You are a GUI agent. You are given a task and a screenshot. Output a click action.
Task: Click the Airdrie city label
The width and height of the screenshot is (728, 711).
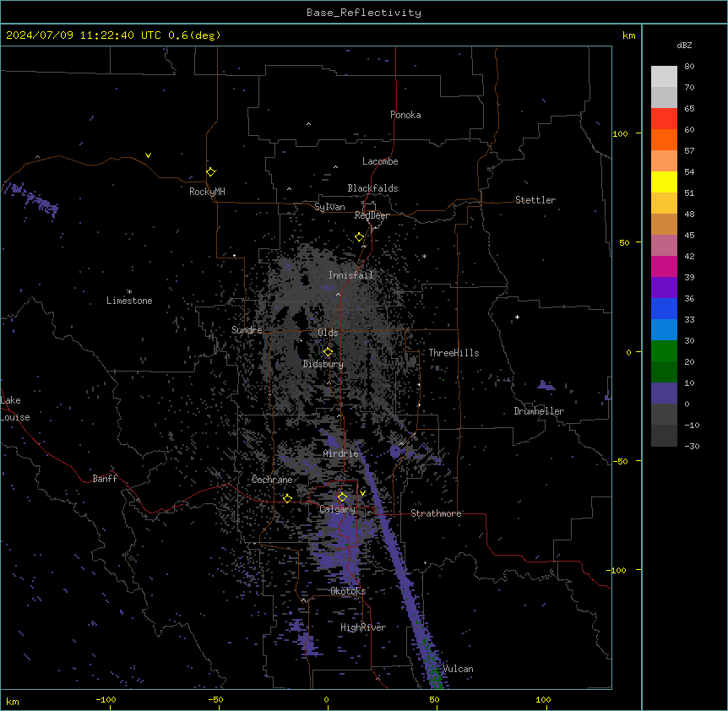coord(340,453)
